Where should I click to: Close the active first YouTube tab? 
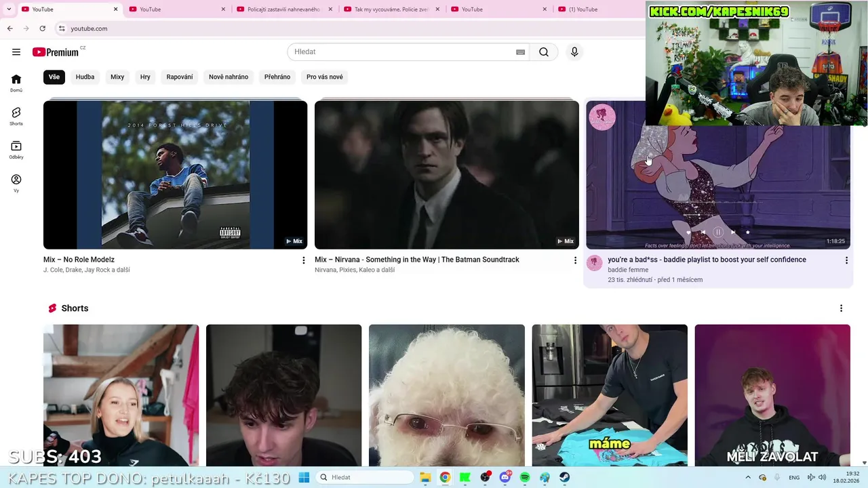coord(115,9)
